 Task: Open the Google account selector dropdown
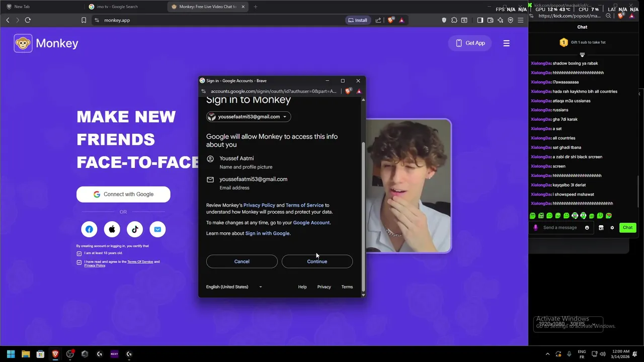click(249, 117)
